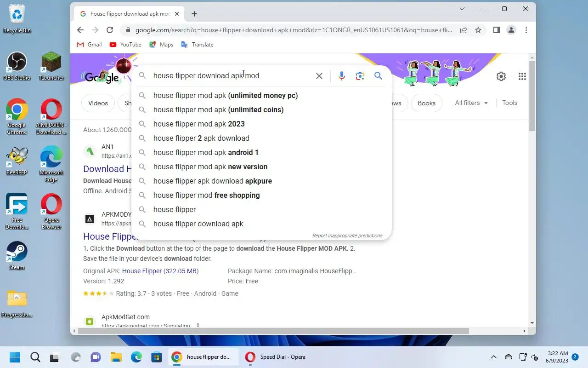
Task: Open OBS Studio desktop shortcut
Action: tap(17, 66)
